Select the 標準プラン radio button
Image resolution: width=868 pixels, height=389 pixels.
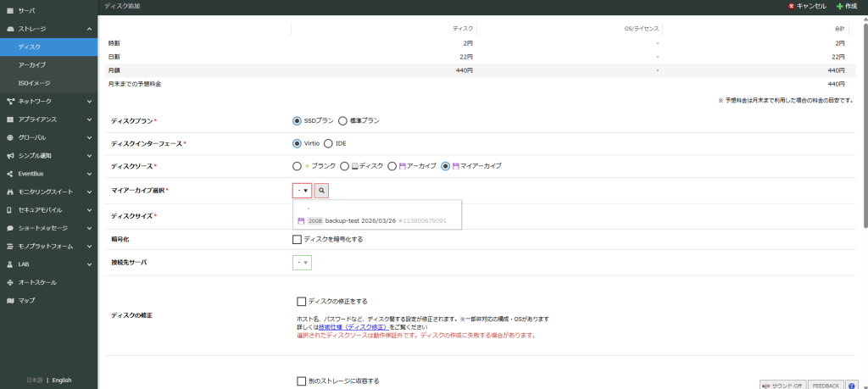coord(343,120)
